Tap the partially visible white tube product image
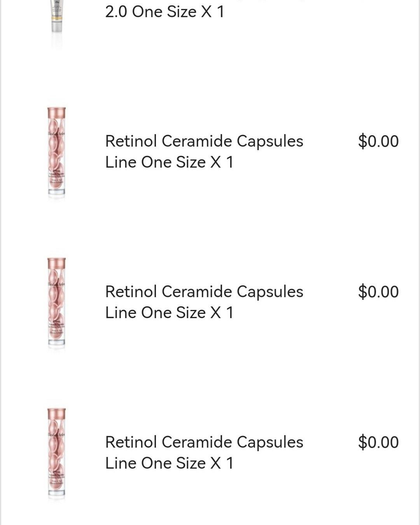The width and height of the screenshot is (420, 525). (57, 21)
